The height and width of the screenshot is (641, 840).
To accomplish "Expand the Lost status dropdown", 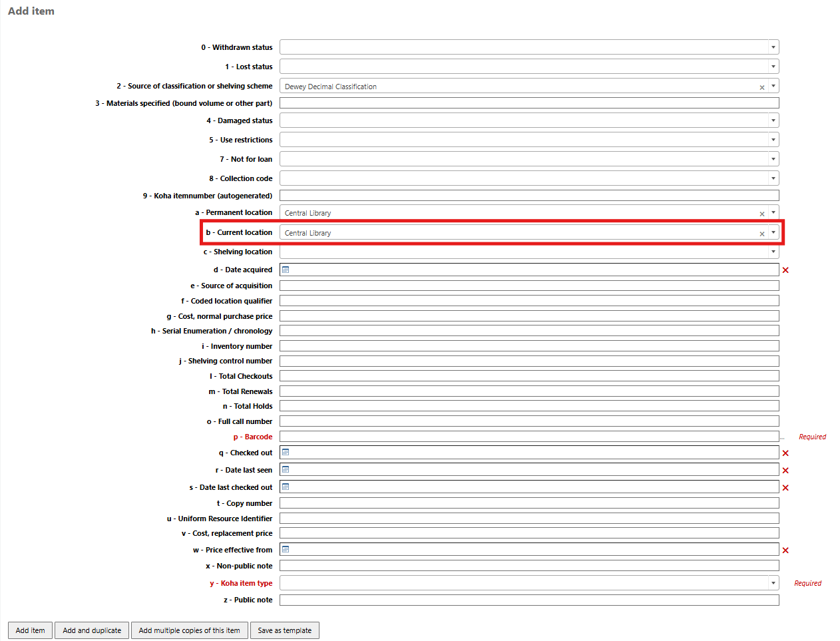I will click(x=773, y=67).
